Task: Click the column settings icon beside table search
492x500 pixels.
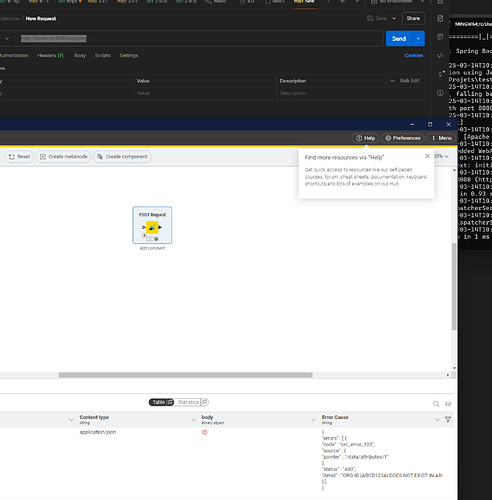Action: click(x=448, y=404)
